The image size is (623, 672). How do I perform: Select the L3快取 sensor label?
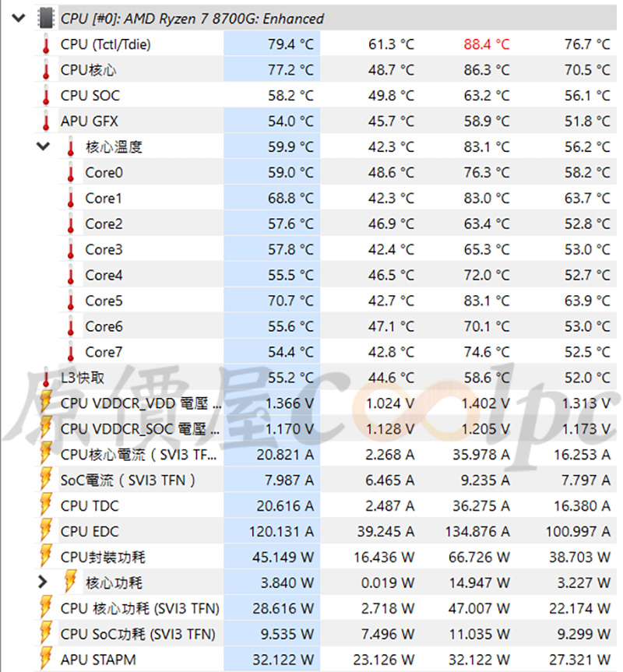tap(83, 378)
